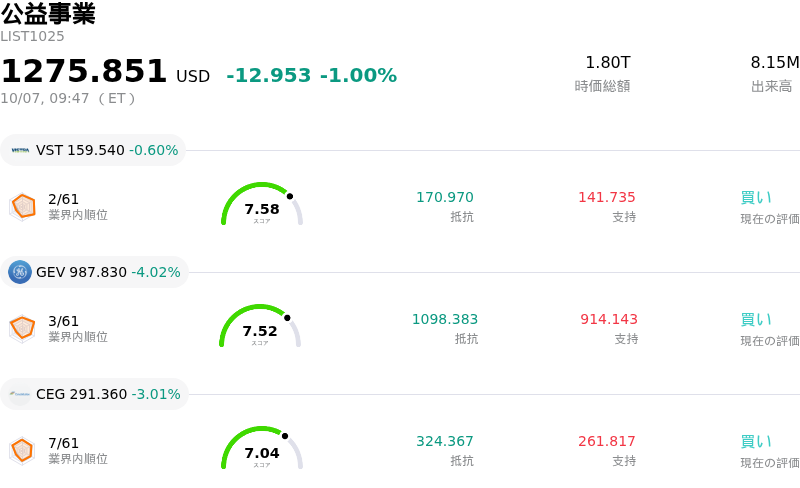Click the 7.58 score gauge
Screen dimensions: 800x488
click(x=262, y=204)
